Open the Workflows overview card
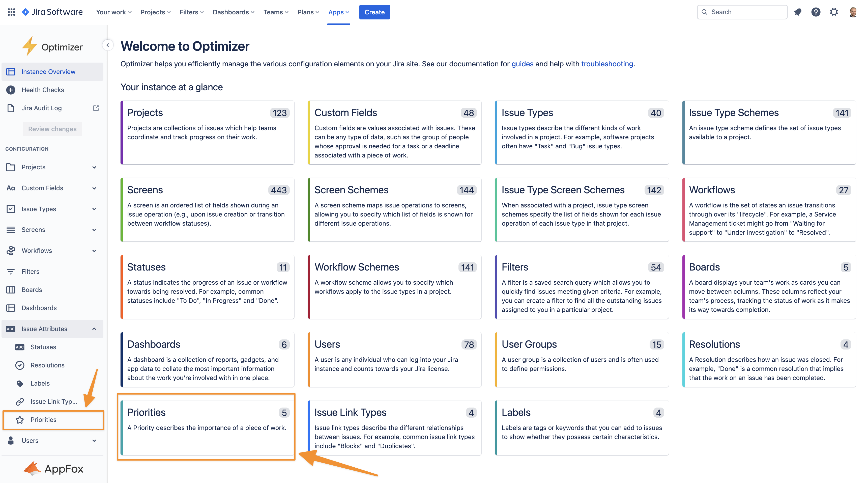This screenshot has height=483, width=868. 769,209
